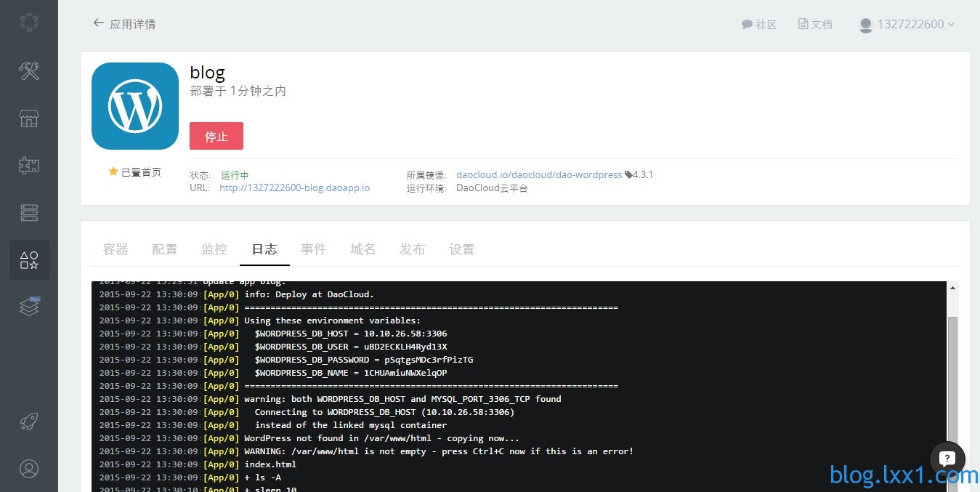The width and height of the screenshot is (980, 492).
Task: Click the log line 'info: Deploy at DaoCloud.'
Action: (x=309, y=294)
